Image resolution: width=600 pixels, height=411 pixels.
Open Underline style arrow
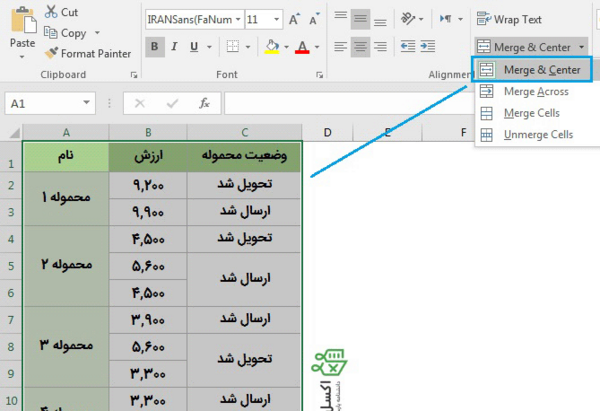(x=209, y=47)
